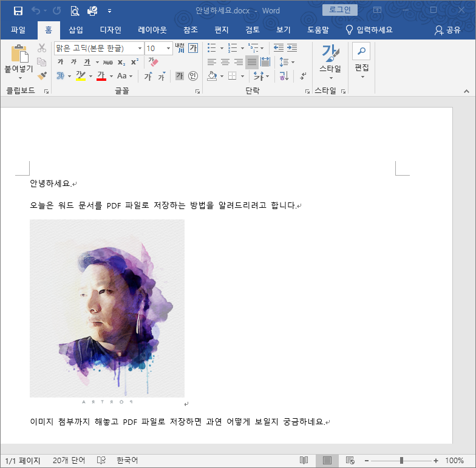Image resolution: width=476 pixels, height=468 pixels.
Task: Click the 로그인 sign-in button
Action: [340, 10]
